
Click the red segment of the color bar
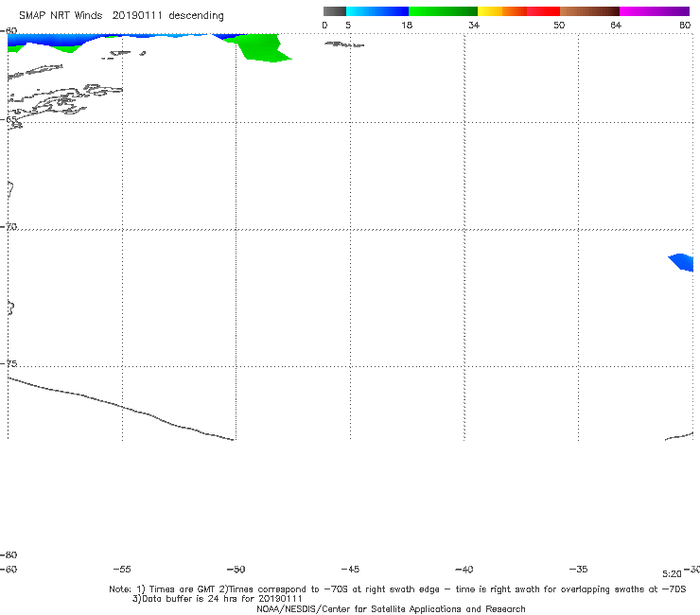(543, 11)
